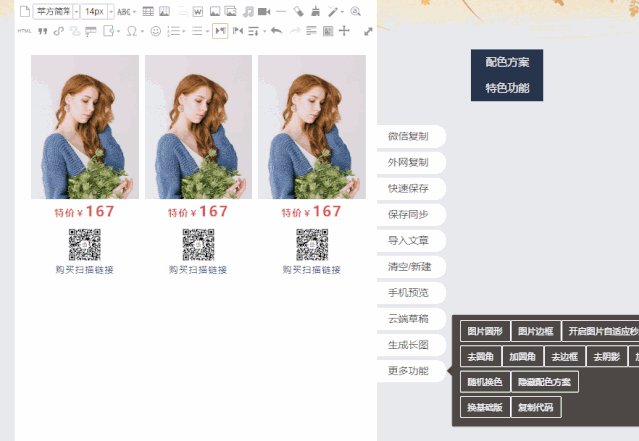Expand the unordered list style arrow
Image resolution: width=639 pixels, height=441 pixels.
207,31
